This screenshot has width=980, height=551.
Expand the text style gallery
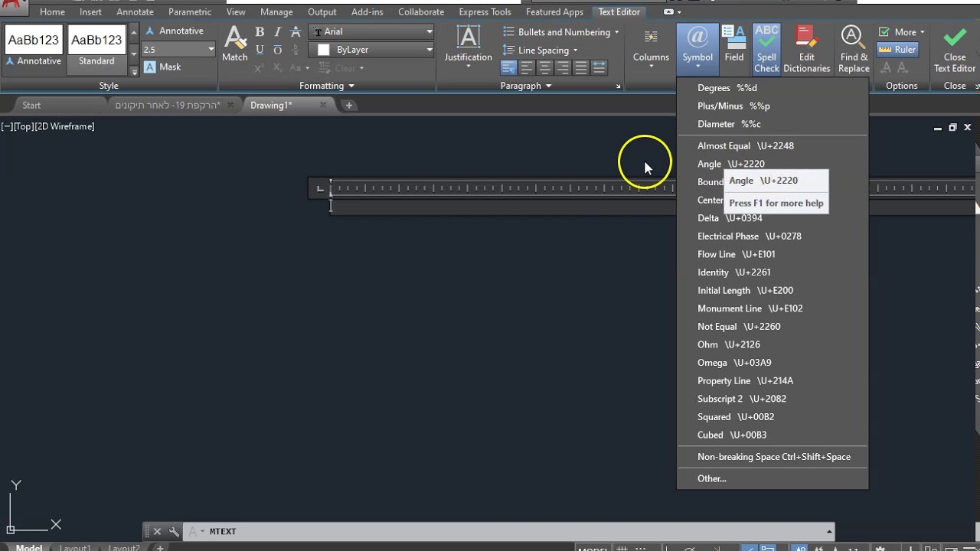(135, 71)
